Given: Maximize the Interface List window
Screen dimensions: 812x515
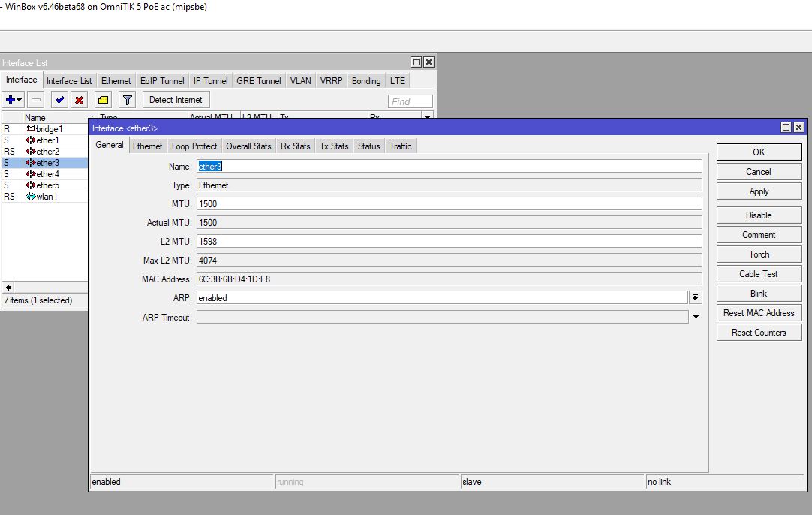Looking at the screenshot, I should click(x=416, y=62).
